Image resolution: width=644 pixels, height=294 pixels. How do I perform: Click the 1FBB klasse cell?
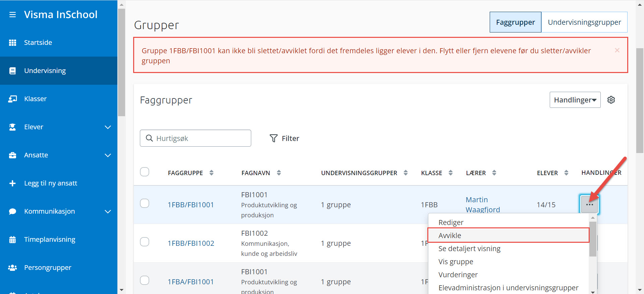pyautogui.click(x=429, y=205)
